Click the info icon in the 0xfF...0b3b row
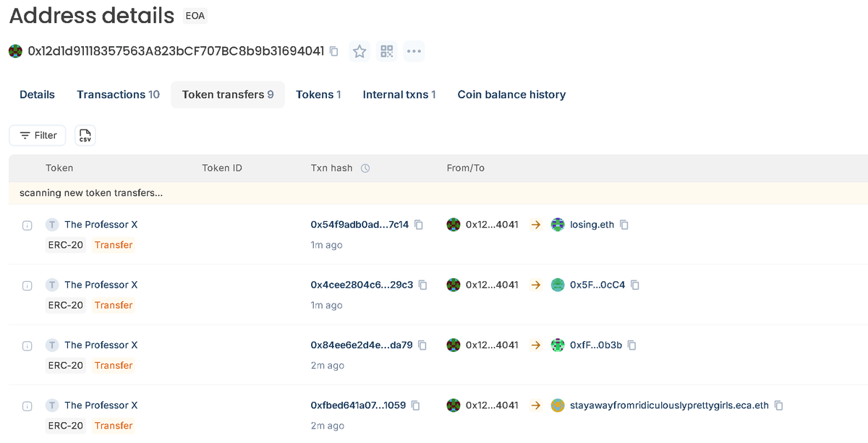 27,345
